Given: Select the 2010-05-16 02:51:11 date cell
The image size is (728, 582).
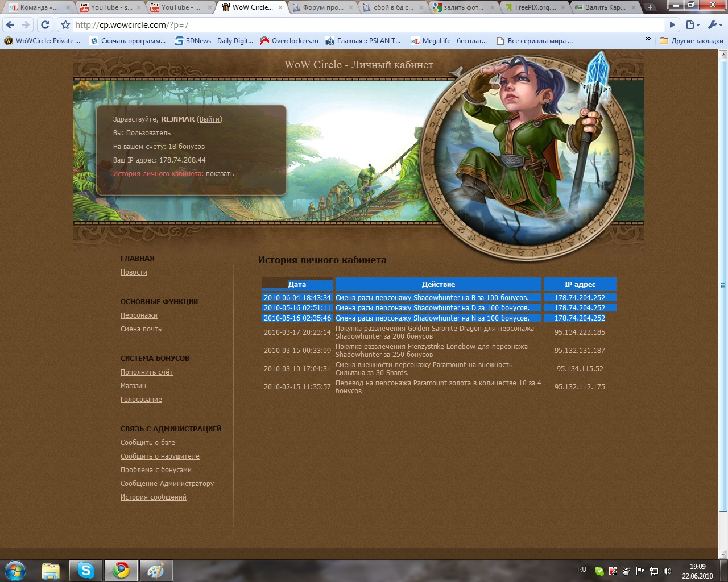Looking at the screenshot, I should [297, 307].
